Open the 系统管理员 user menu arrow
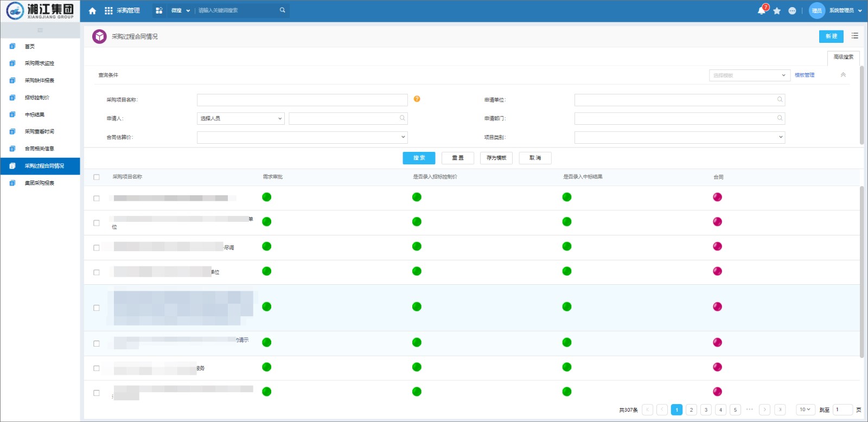868x422 pixels. tap(860, 11)
